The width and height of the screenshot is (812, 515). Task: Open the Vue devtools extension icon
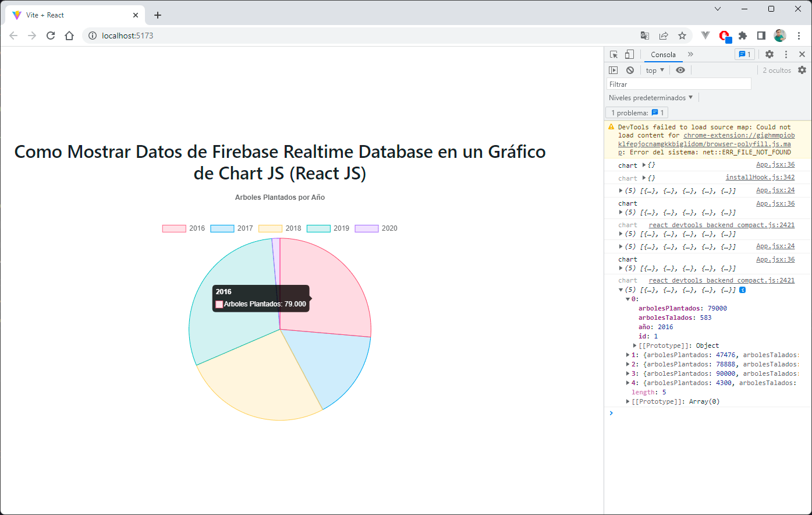(705, 36)
